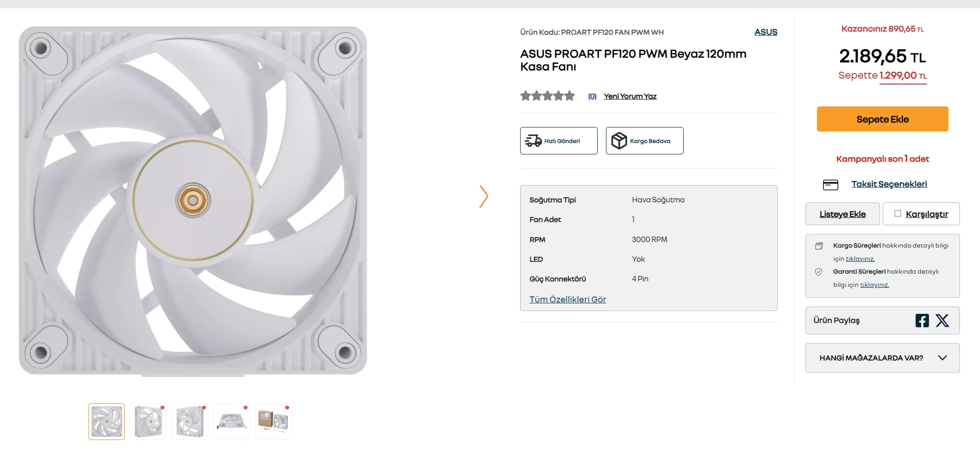Click the Hızlı Gönderi truck icon
Viewport: 980px width, 460px height.
tap(533, 141)
